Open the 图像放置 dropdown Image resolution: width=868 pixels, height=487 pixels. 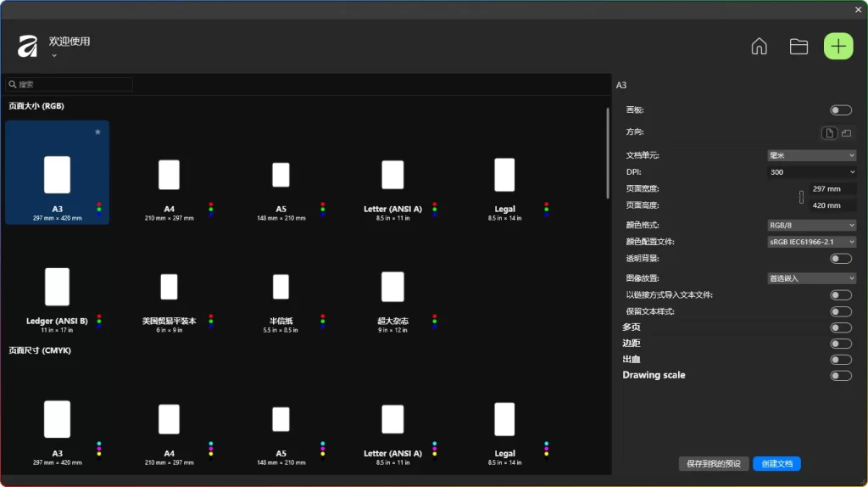[x=811, y=278]
